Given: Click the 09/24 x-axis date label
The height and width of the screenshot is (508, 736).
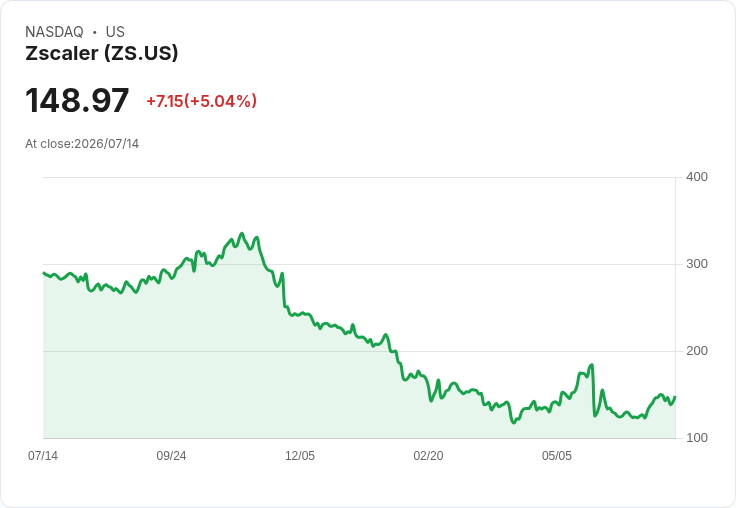Looking at the screenshot, I should point(171,456).
